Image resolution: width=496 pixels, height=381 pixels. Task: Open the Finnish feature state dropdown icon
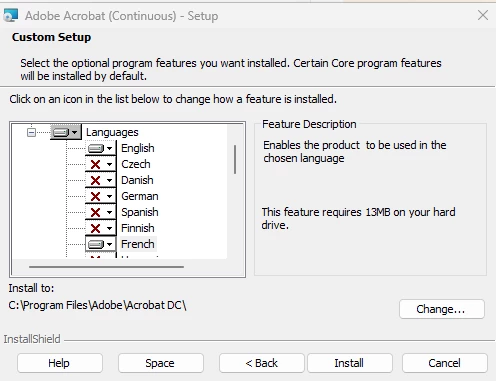tap(100, 228)
